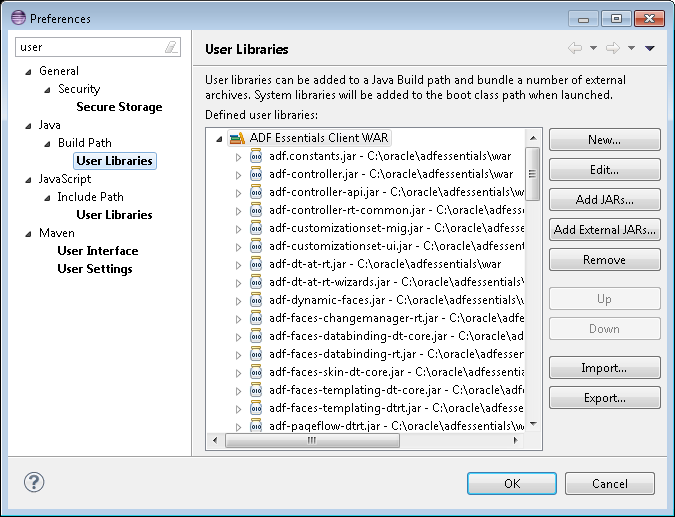Image resolution: width=675 pixels, height=517 pixels.
Task: Collapse the Maven tree node
Action: [x=28, y=234]
